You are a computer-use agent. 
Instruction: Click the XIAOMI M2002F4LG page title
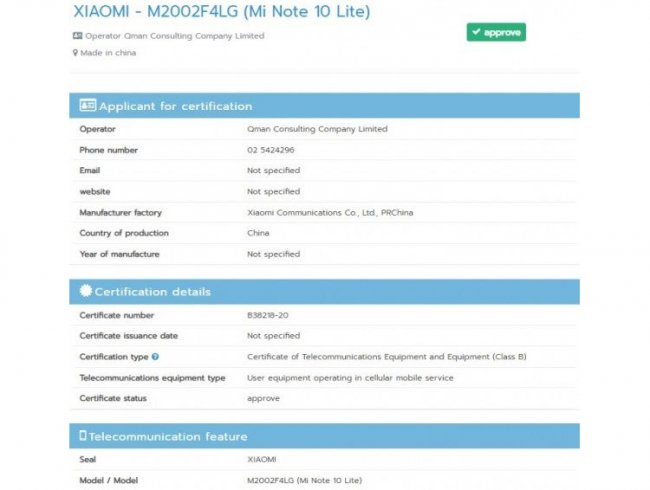(220, 12)
